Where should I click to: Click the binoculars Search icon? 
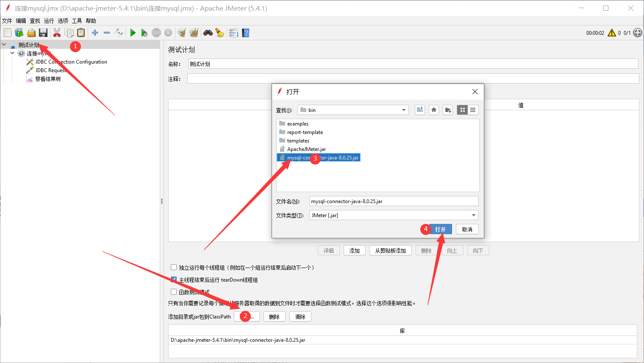pos(208,33)
